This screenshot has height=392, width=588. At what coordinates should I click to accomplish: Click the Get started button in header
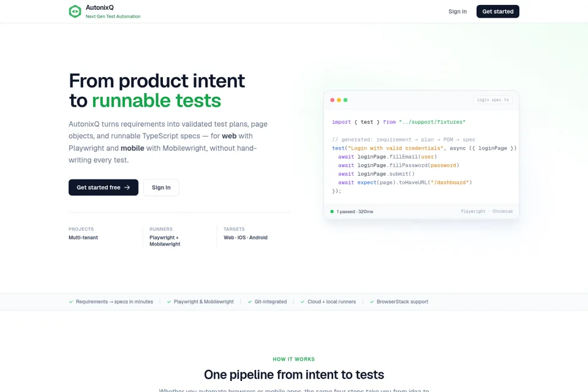(497, 12)
